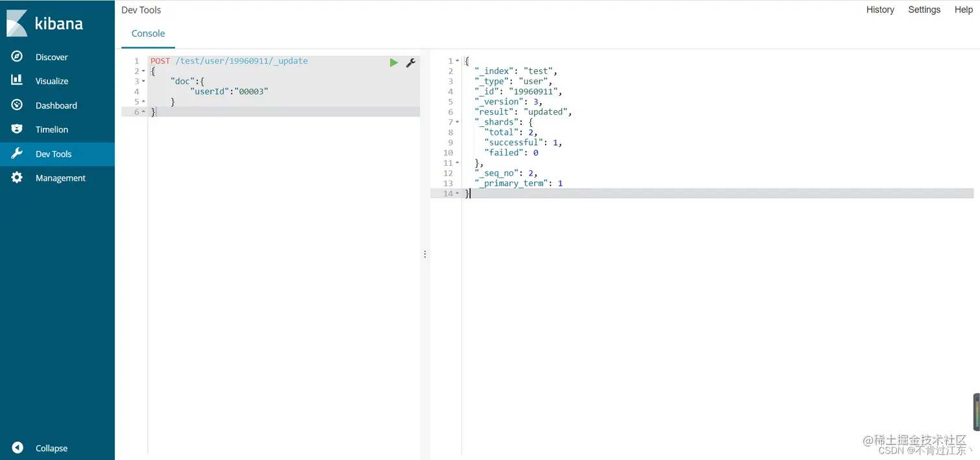Go to Timelion page

click(x=52, y=130)
